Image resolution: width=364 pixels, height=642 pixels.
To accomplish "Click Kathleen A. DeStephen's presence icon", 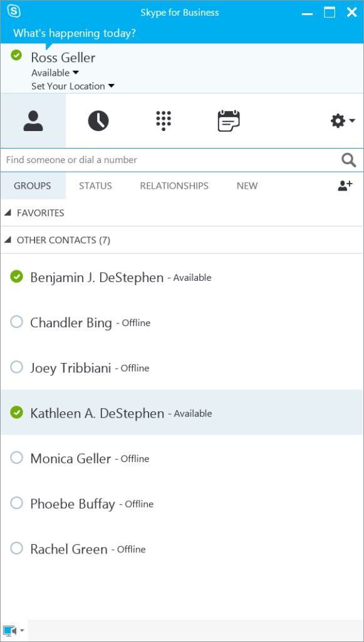I will tap(16, 413).
